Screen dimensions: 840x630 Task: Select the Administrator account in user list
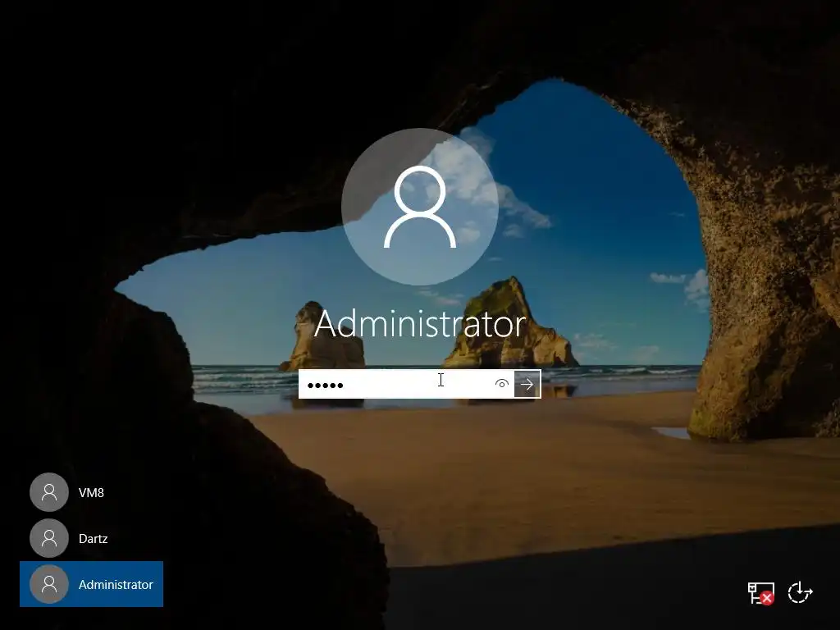coord(91,584)
